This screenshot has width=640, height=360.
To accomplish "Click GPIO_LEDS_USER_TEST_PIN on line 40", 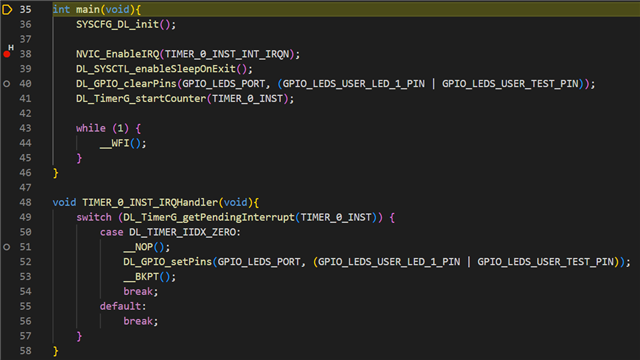I will [x=510, y=84].
